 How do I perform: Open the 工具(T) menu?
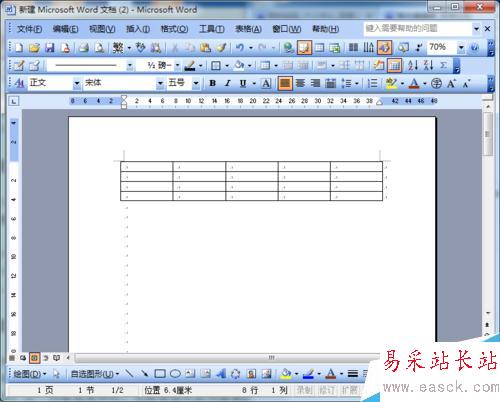coord(212,29)
